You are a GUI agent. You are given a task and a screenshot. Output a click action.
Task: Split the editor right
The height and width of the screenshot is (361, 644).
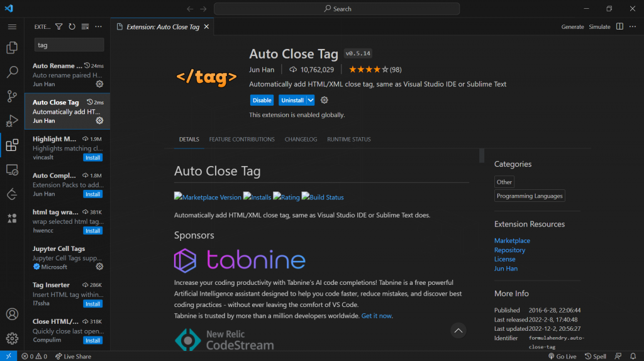(x=619, y=26)
